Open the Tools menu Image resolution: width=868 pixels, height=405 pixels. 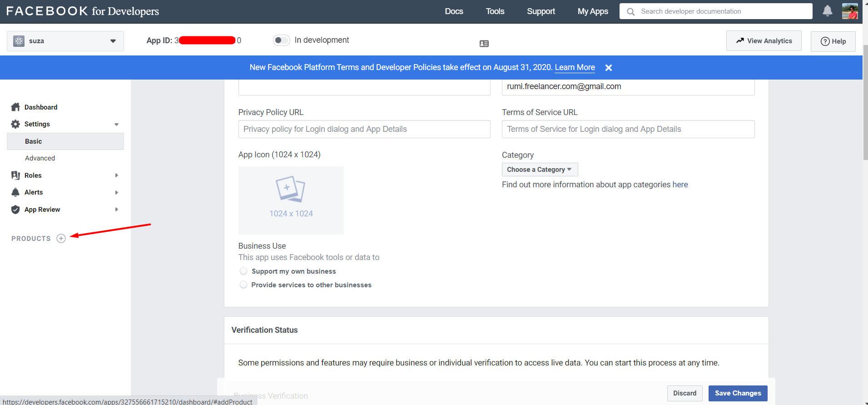point(495,11)
